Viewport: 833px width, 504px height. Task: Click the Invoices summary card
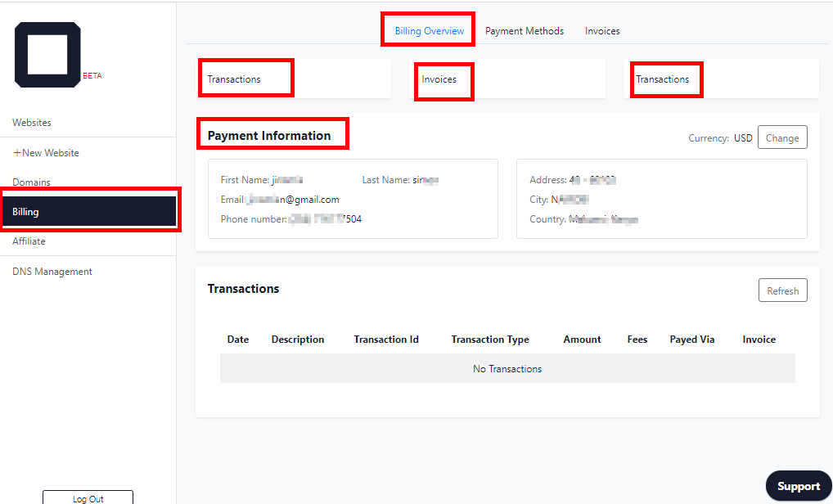coord(509,79)
